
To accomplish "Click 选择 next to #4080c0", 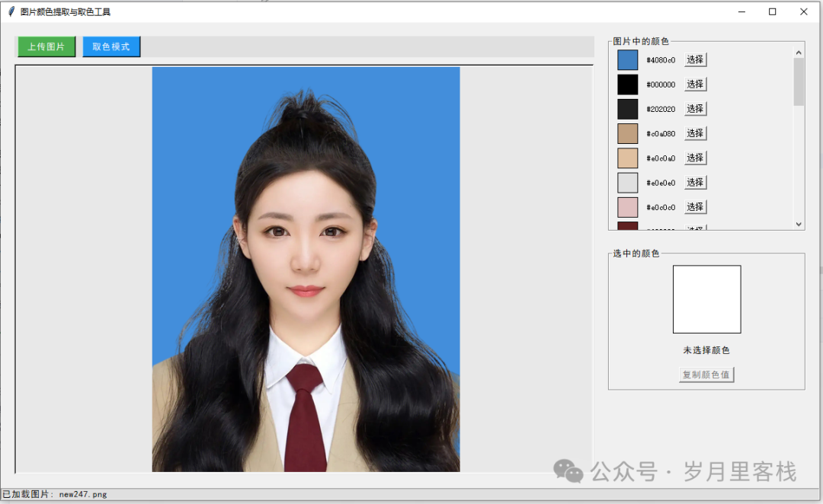I will coord(696,60).
